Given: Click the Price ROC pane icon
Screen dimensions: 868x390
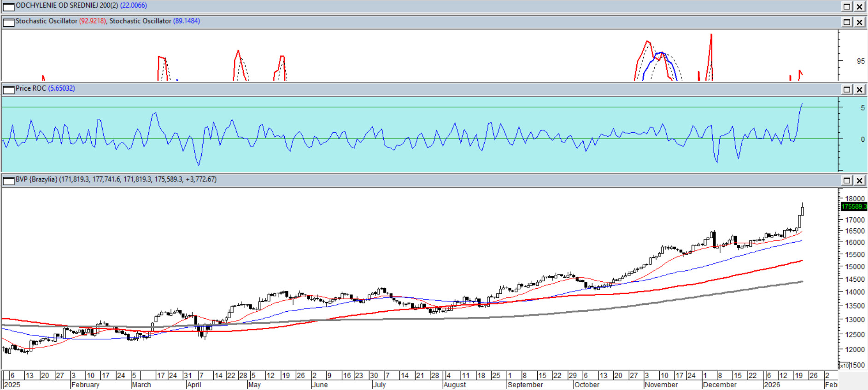Looking at the screenshot, I should pos(8,89).
